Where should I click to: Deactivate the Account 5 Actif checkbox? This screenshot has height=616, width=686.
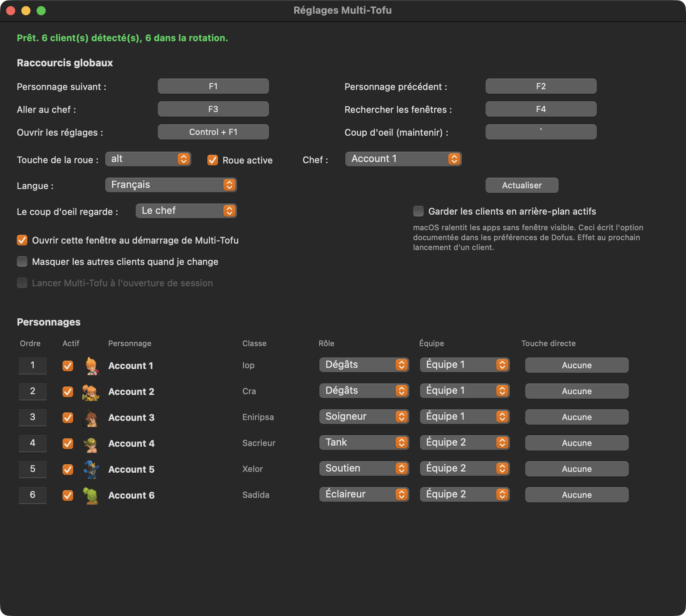pos(68,469)
